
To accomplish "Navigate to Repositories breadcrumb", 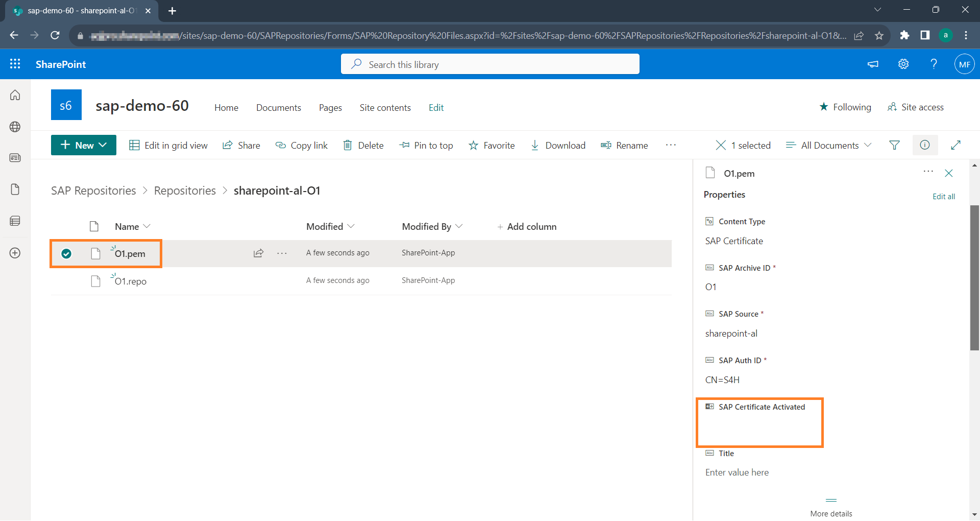I will [185, 191].
